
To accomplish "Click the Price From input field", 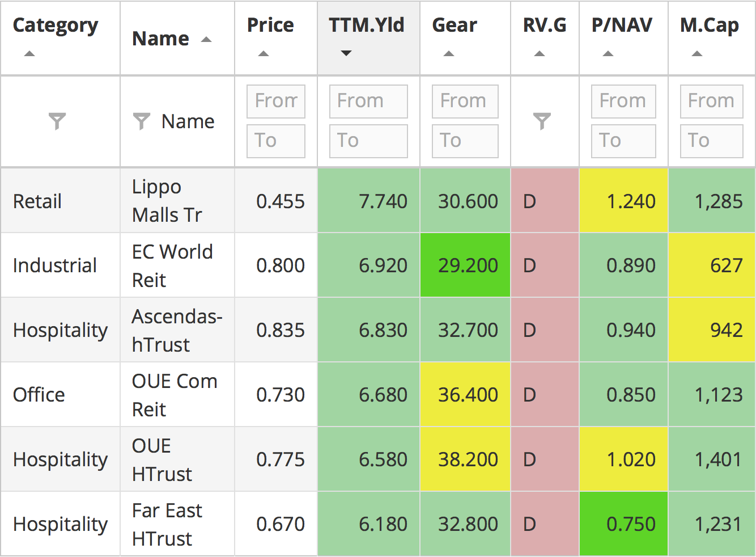I will (x=276, y=101).
